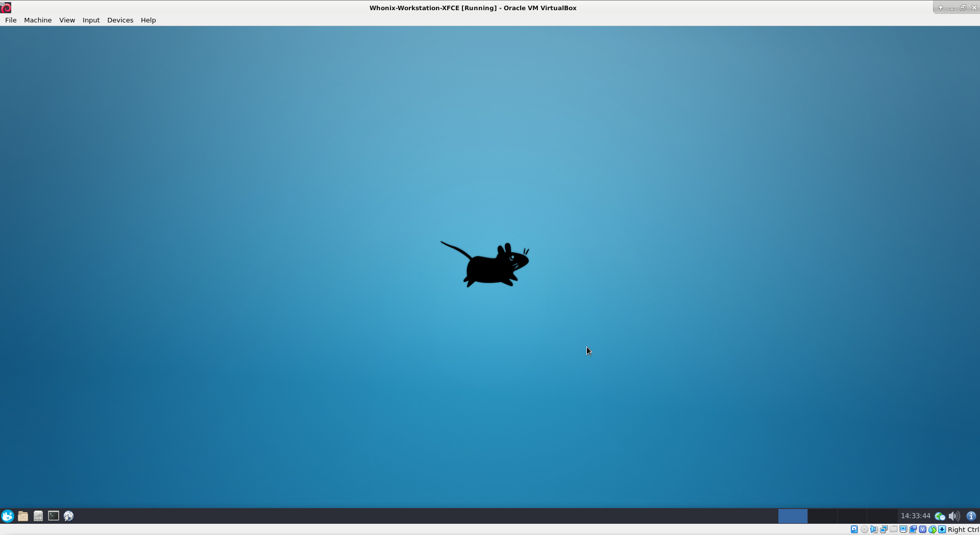Viewport: 980px width, 535px height.
Task: Click the VirtualBox hard disk activity indicator
Action: (x=854, y=529)
